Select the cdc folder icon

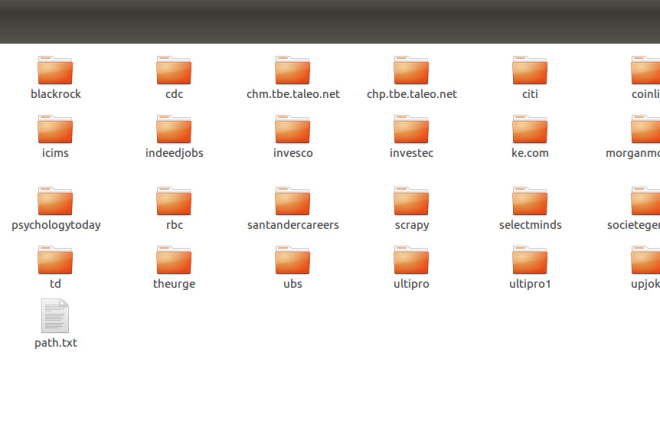tap(174, 70)
